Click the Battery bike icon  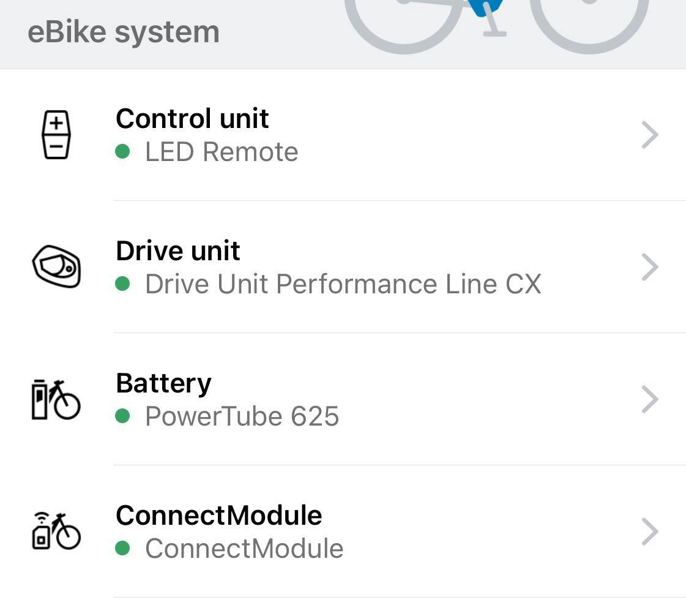56,399
